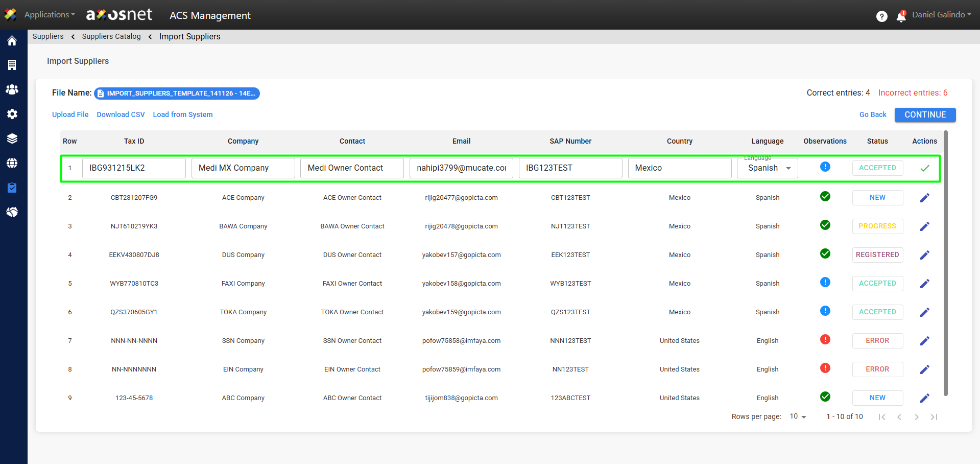Open the Rows per page dropdown
This screenshot has height=464, width=980.
798,416
